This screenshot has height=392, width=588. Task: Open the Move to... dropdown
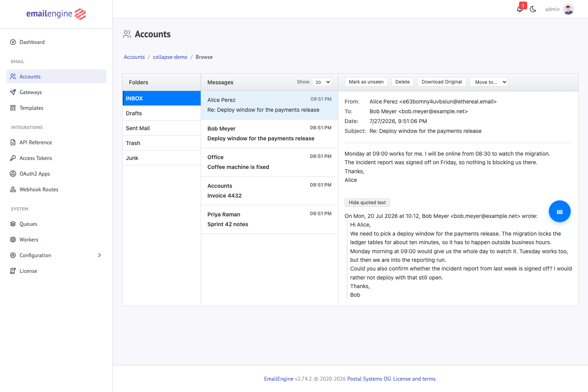pos(489,82)
